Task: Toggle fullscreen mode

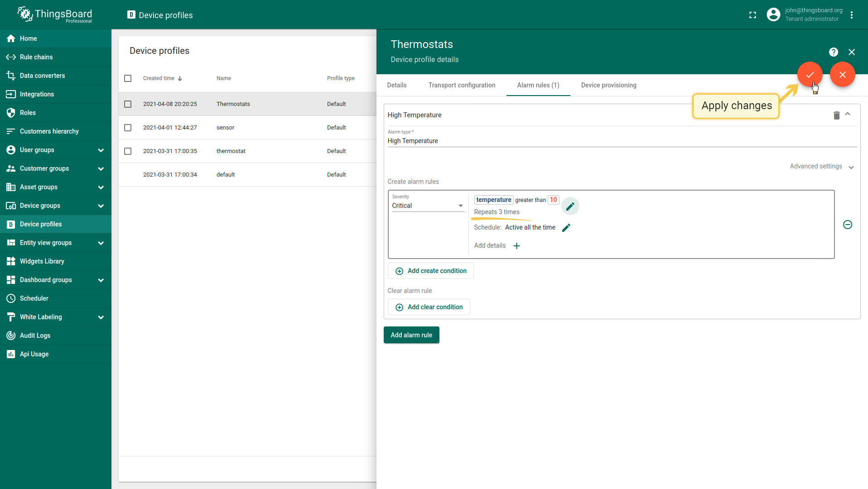Action: point(752,15)
